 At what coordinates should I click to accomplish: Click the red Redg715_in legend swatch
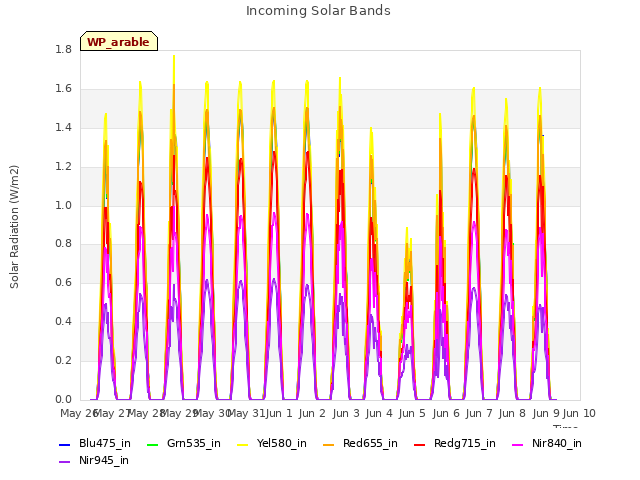(x=419, y=444)
